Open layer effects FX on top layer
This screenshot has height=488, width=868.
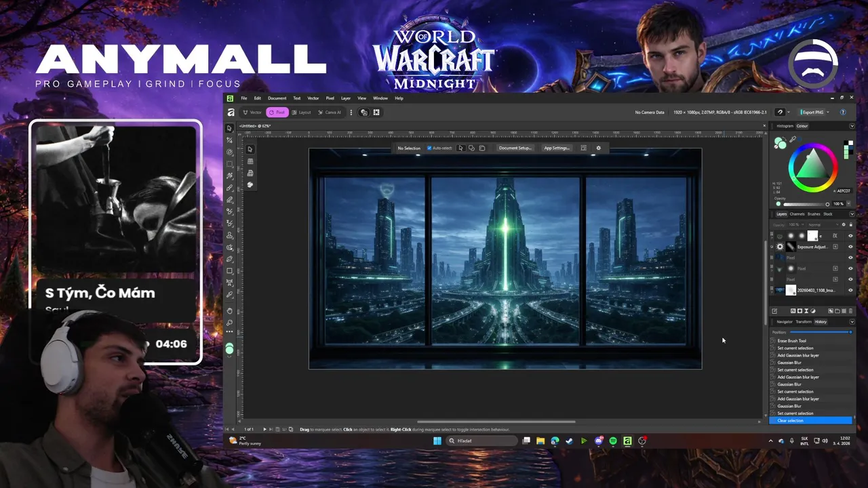[x=835, y=236]
